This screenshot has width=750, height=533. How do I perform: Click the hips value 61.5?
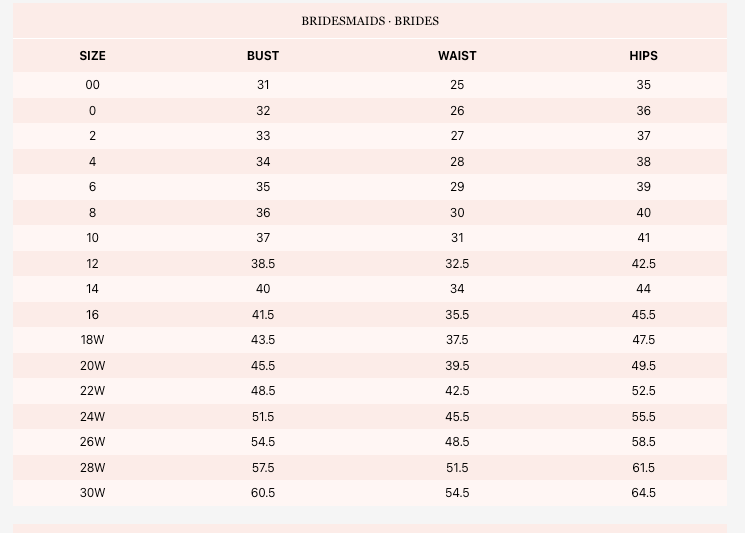(x=643, y=467)
